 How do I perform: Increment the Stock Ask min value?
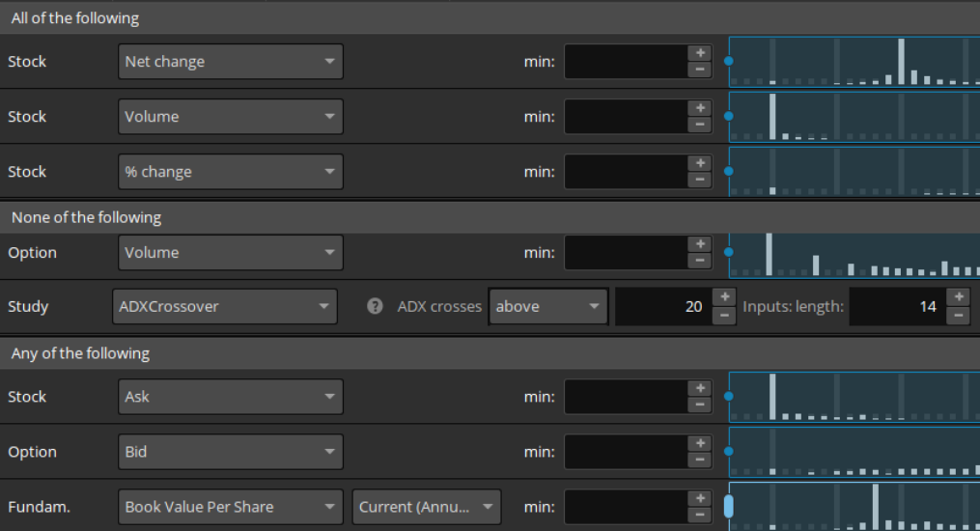click(x=700, y=388)
